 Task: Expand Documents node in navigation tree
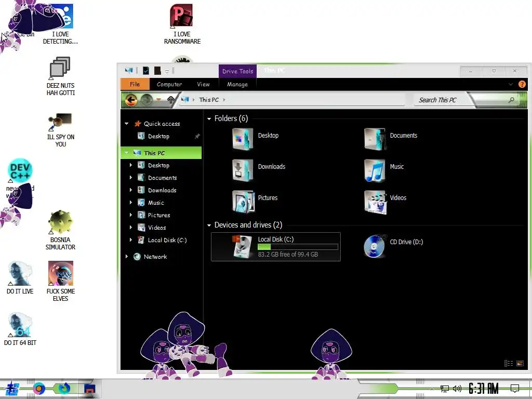click(131, 178)
